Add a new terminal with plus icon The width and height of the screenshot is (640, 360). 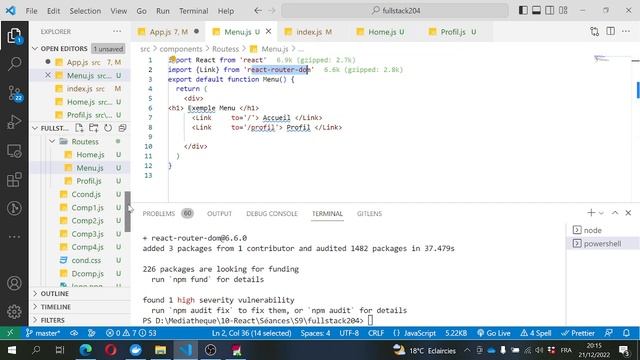(x=591, y=213)
